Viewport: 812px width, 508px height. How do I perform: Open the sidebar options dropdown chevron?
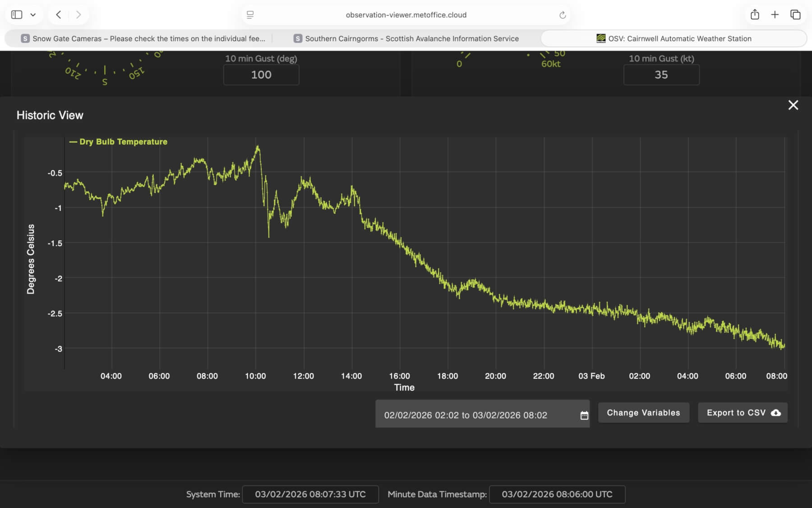tap(33, 15)
